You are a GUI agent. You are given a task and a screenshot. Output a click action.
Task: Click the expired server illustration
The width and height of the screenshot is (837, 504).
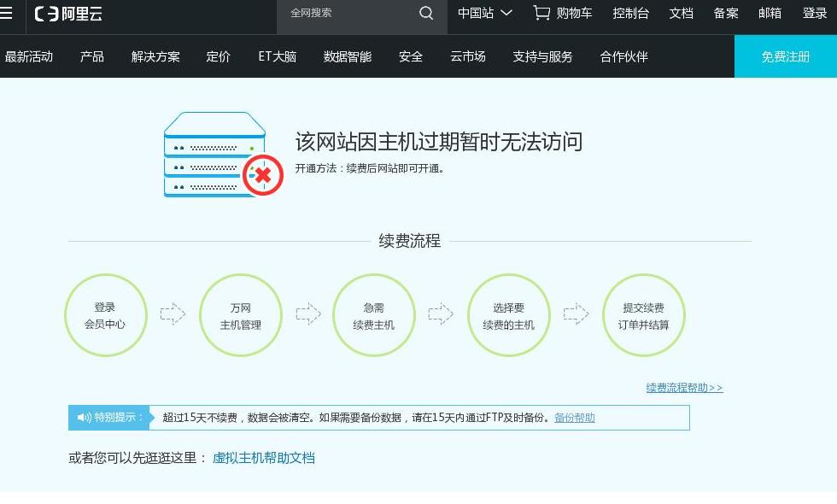coord(223,155)
